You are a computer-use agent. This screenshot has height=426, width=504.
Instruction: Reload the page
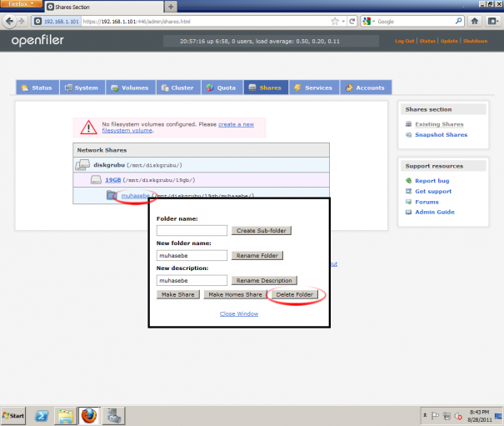tap(352, 21)
